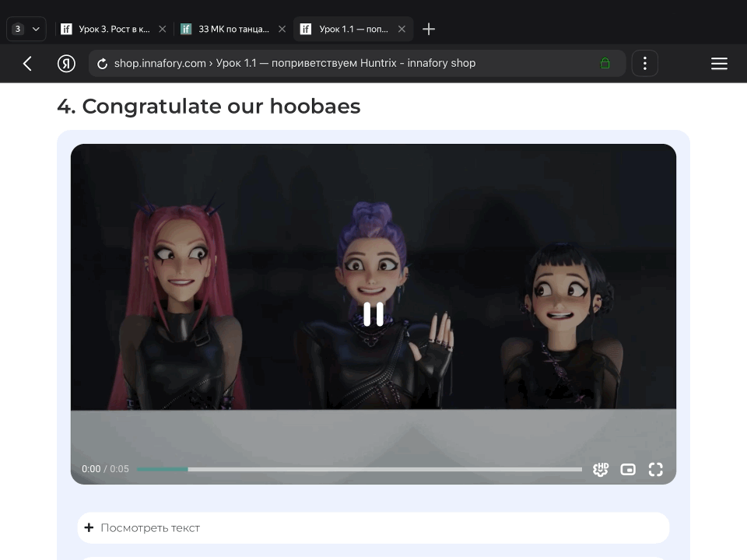The height and width of the screenshot is (560, 747).
Task: Click the video time display 0:00 / 0:05
Action: [105, 469]
